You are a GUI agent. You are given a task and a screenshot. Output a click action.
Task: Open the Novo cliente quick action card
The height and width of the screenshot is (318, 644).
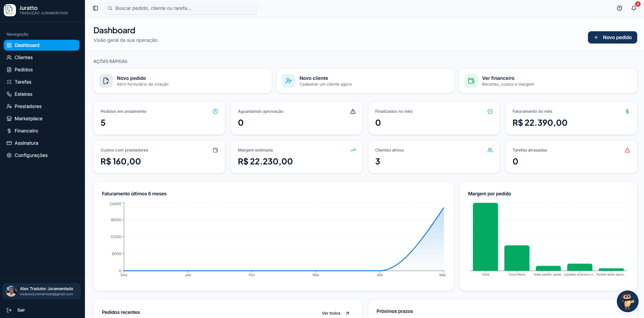click(x=365, y=81)
